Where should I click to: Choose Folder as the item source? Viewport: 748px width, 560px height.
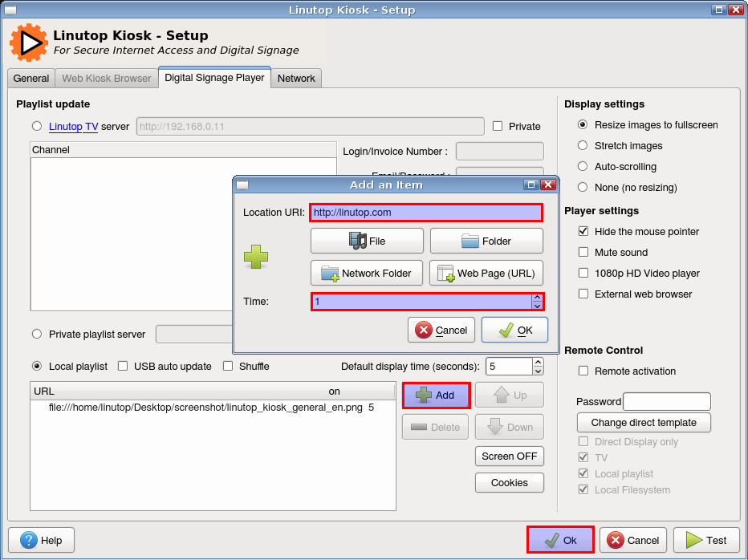tap(486, 241)
